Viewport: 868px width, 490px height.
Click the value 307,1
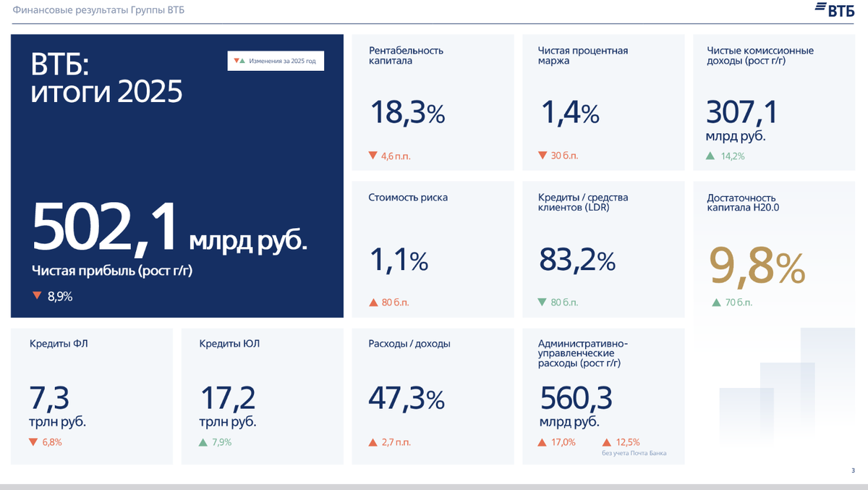[742, 113]
